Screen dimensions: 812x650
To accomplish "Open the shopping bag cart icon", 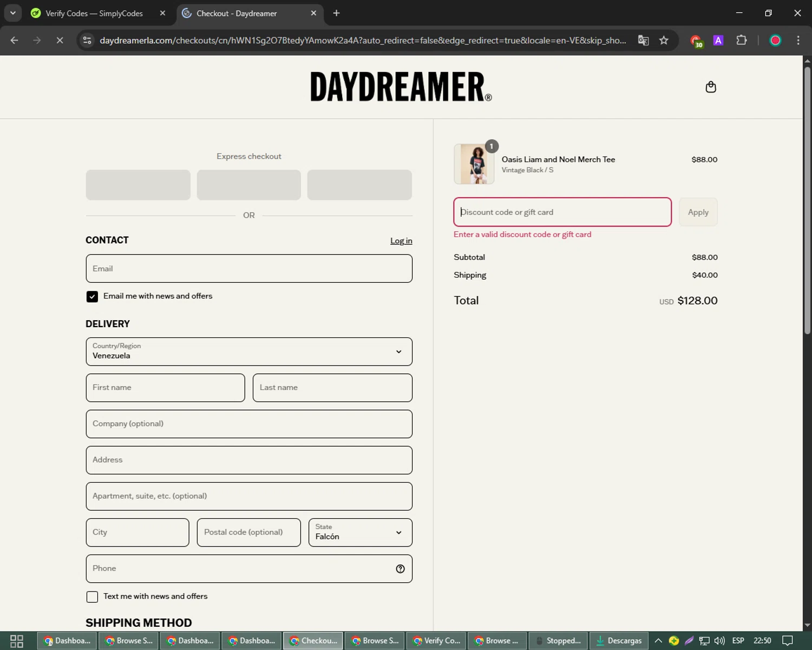I will [x=711, y=87].
